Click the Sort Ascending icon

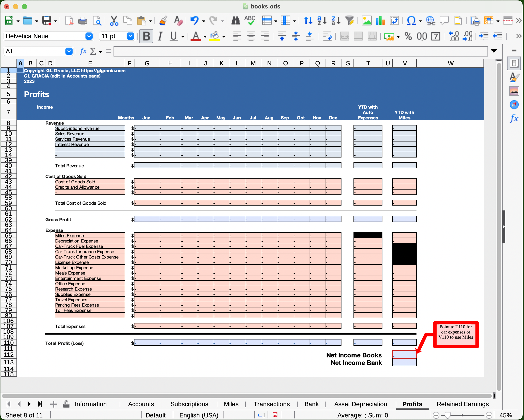point(322,21)
